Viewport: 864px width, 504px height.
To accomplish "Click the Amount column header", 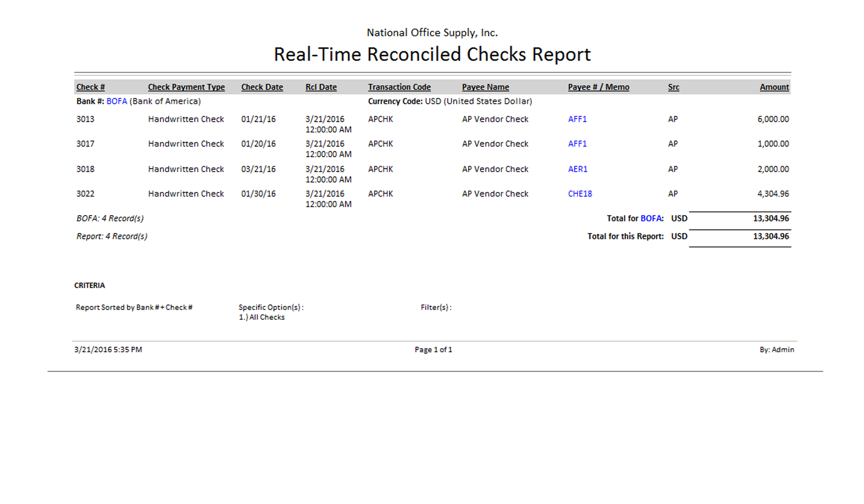I will [x=774, y=87].
